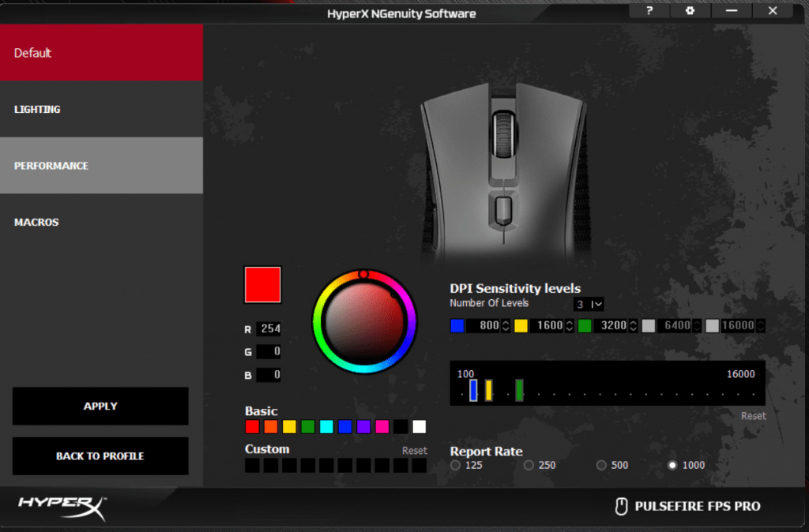
Task: Select the 500 report rate
Action: (x=601, y=466)
